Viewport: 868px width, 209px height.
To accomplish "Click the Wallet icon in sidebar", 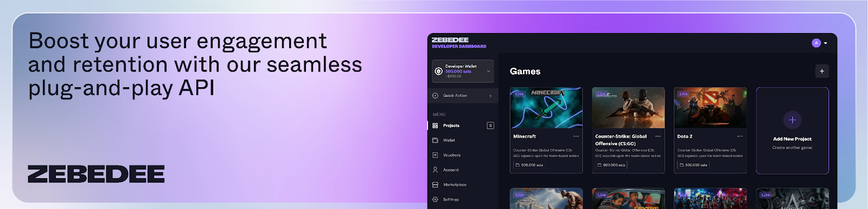I will (435, 140).
